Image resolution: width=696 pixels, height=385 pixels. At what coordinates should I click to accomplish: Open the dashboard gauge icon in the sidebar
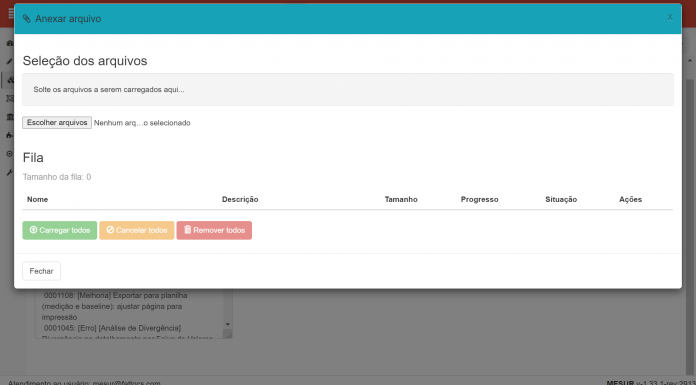pyautogui.click(x=10, y=43)
